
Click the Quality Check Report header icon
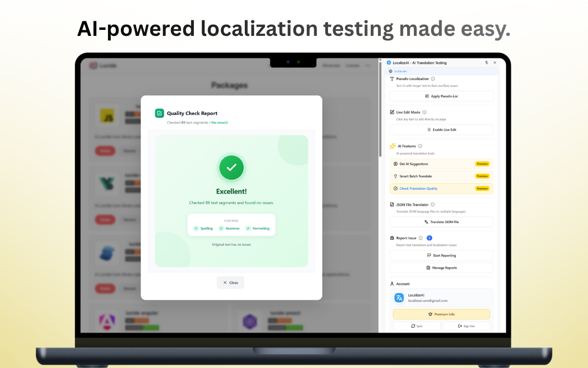(159, 113)
